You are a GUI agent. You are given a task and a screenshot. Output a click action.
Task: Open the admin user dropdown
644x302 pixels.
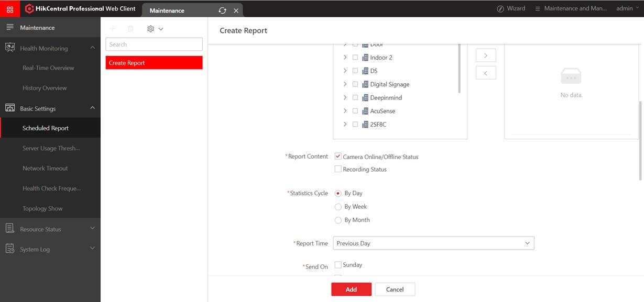tap(627, 9)
